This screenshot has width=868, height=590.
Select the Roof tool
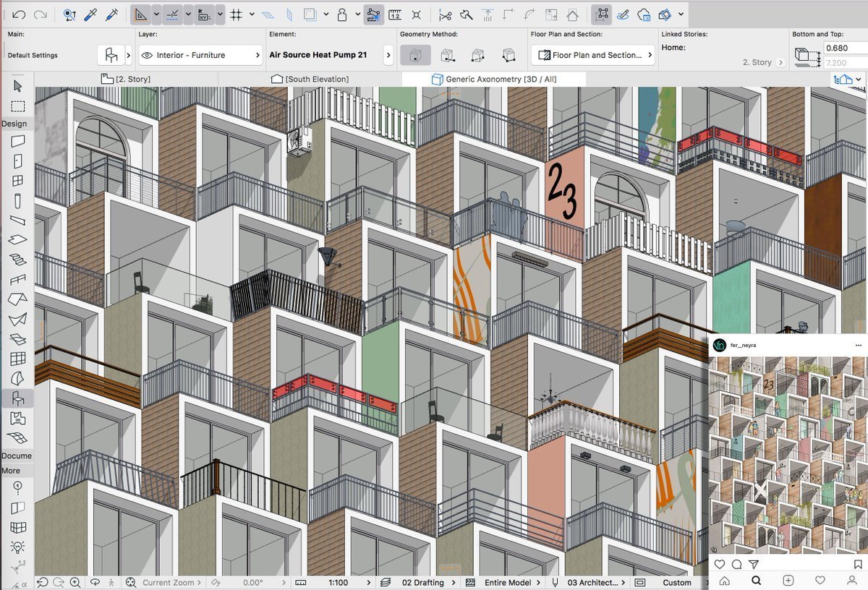(x=17, y=299)
